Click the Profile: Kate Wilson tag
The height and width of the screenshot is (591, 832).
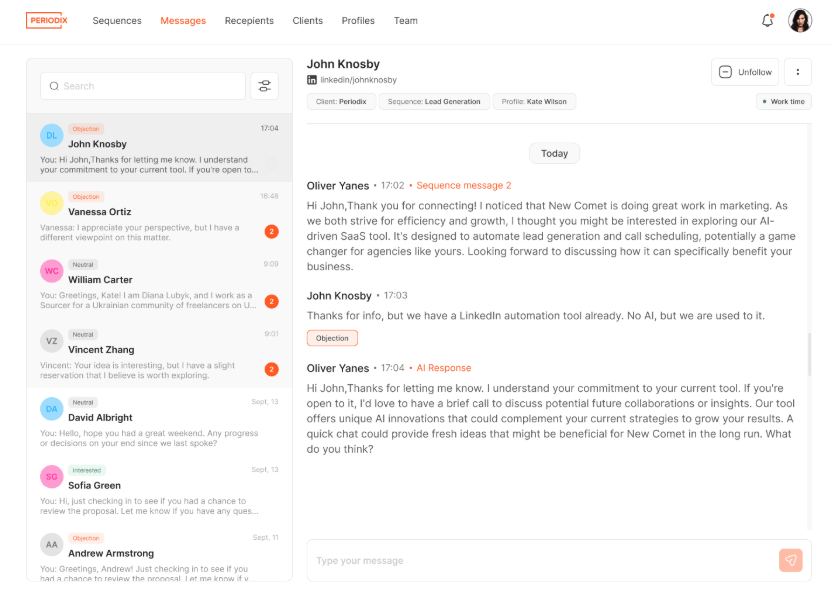click(x=534, y=101)
